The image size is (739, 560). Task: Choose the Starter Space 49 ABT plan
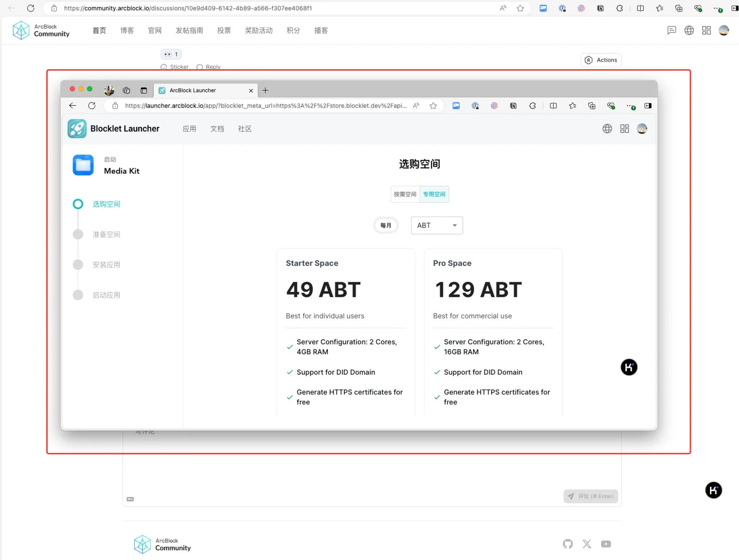click(x=346, y=332)
